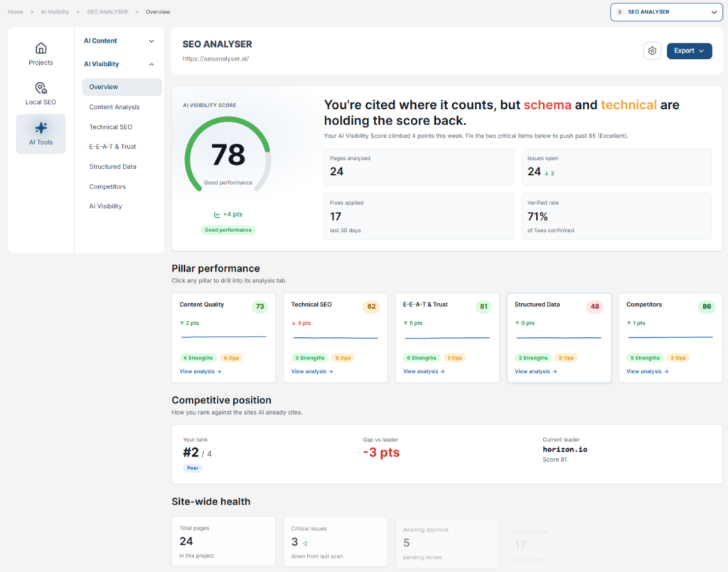Open settings with the gear icon

[652, 51]
